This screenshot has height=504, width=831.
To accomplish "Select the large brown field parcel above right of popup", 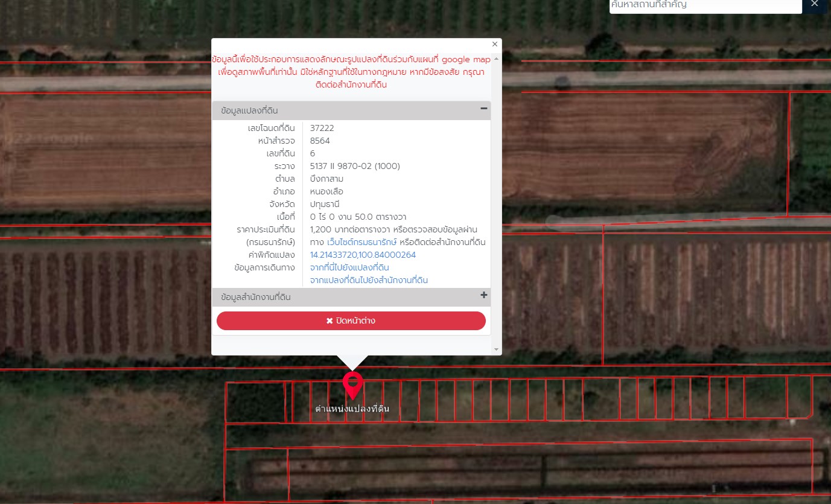I will [645, 155].
